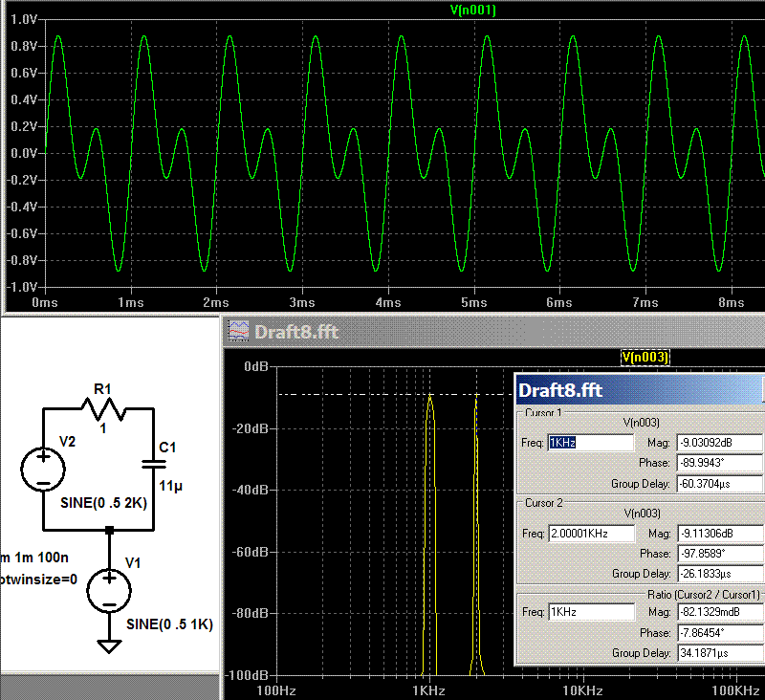
Task: Select resistor R1 in schematic
Action: (103, 408)
